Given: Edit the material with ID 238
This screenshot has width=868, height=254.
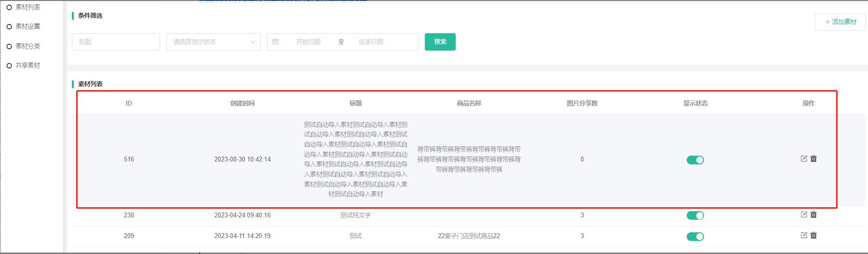Looking at the screenshot, I should tap(804, 214).
